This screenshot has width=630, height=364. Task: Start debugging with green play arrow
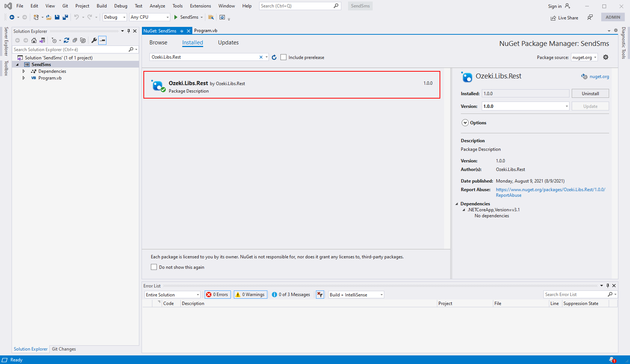(x=176, y=17)
